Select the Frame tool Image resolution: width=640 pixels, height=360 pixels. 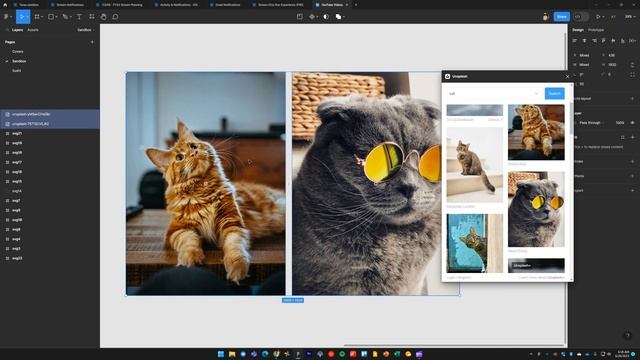[37, 17]
